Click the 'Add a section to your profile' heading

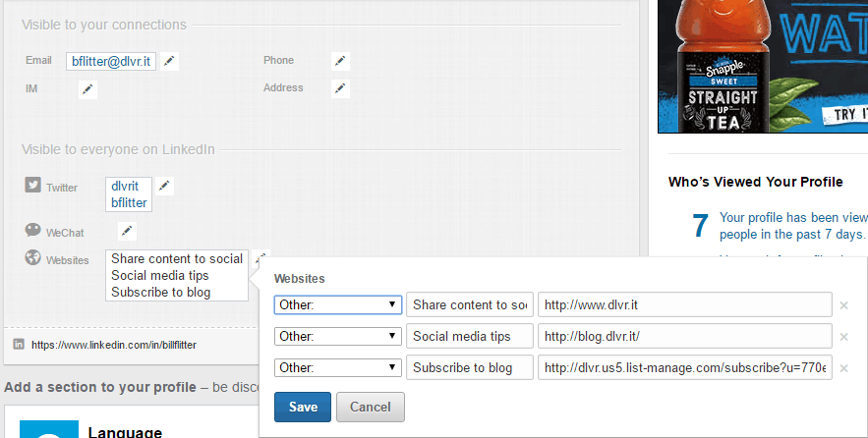coord(99,387)
